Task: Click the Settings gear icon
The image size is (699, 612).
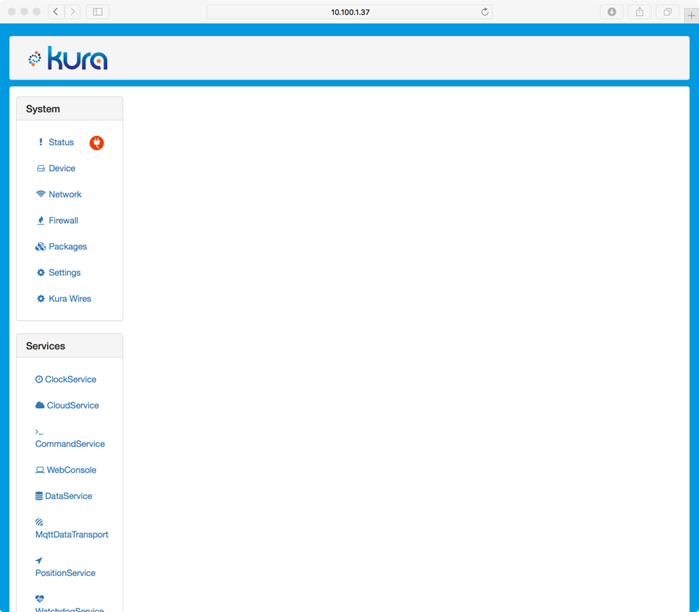Action: pyautogui.click(x=41, y=272)
